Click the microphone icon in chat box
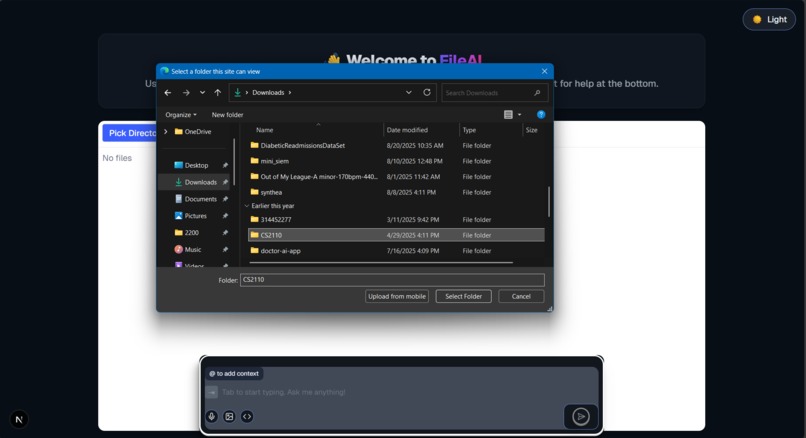Viewport: 806px width, 438px height. tap(212, 416)
